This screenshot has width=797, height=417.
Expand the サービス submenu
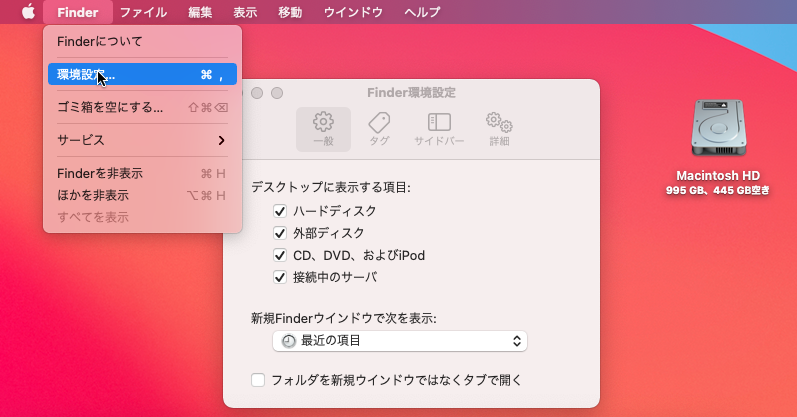click(141, 140)
